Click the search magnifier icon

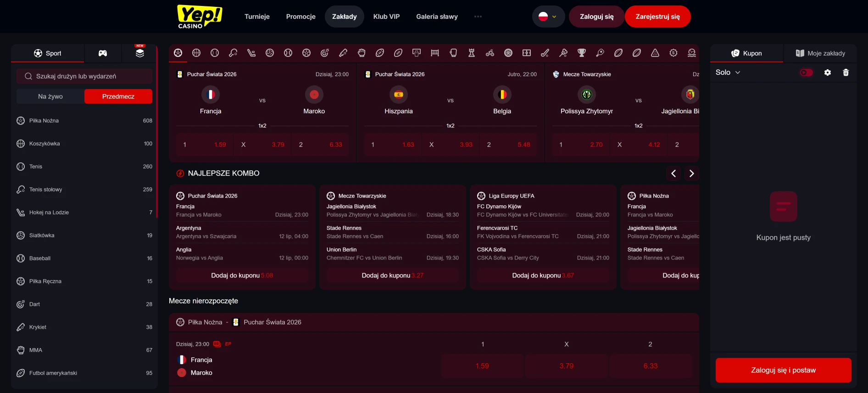click(28, 76)
